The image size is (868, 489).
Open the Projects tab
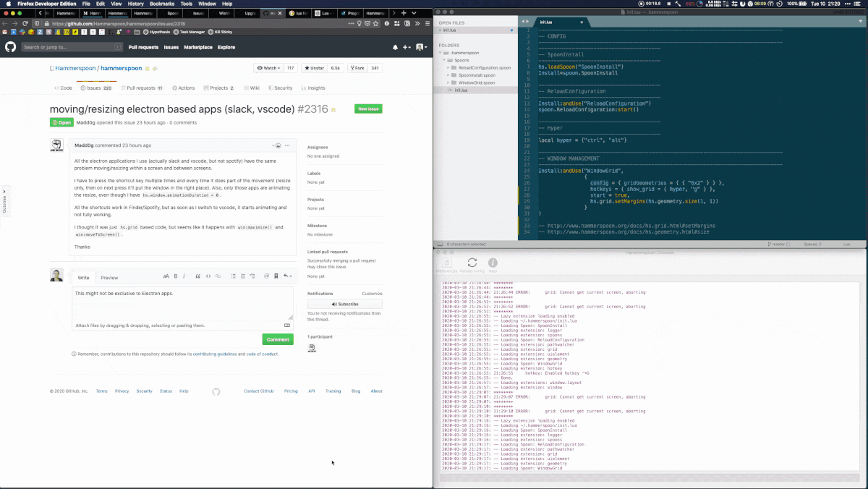click(x=218, y=88)
